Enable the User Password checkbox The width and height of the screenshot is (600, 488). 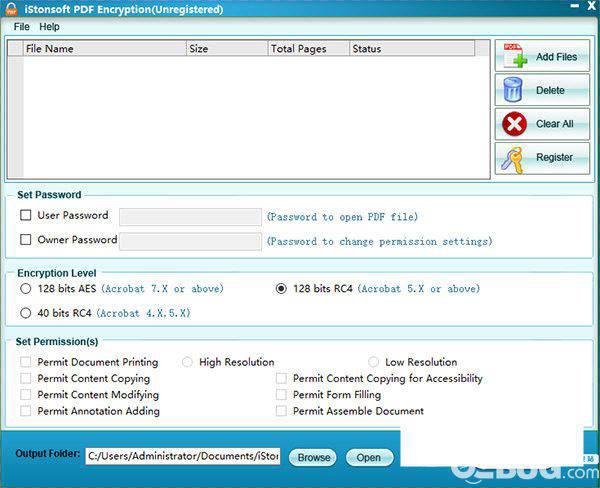26,215
